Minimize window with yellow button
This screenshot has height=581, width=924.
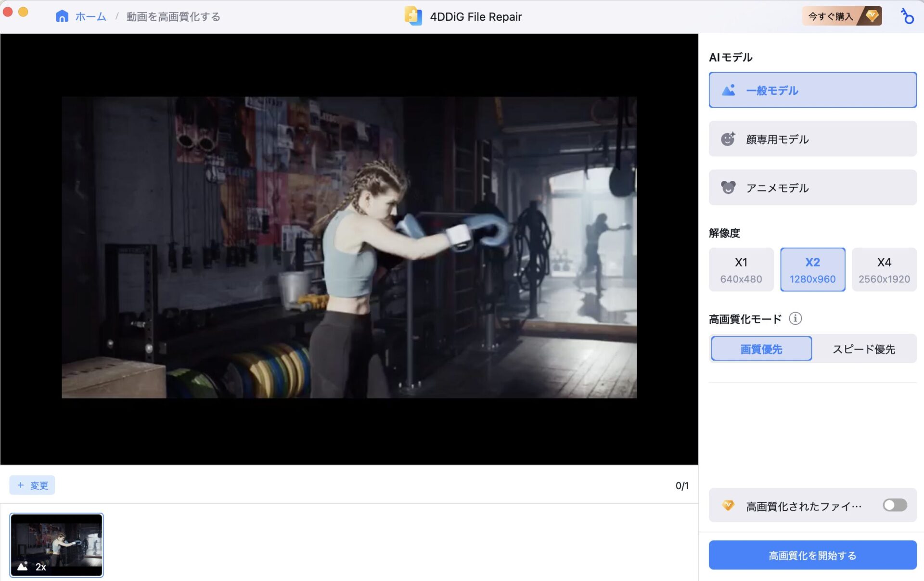click(23, 12)
